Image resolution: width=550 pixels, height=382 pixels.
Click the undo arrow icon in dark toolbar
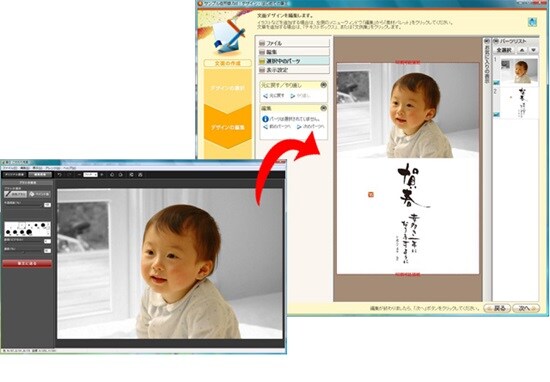point(60,175)
